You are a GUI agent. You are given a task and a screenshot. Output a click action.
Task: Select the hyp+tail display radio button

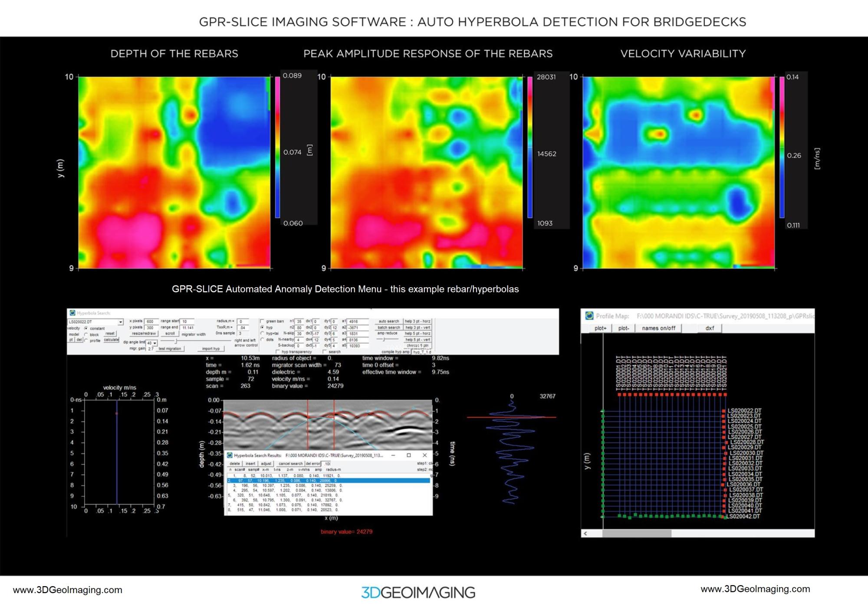[262, 333]
